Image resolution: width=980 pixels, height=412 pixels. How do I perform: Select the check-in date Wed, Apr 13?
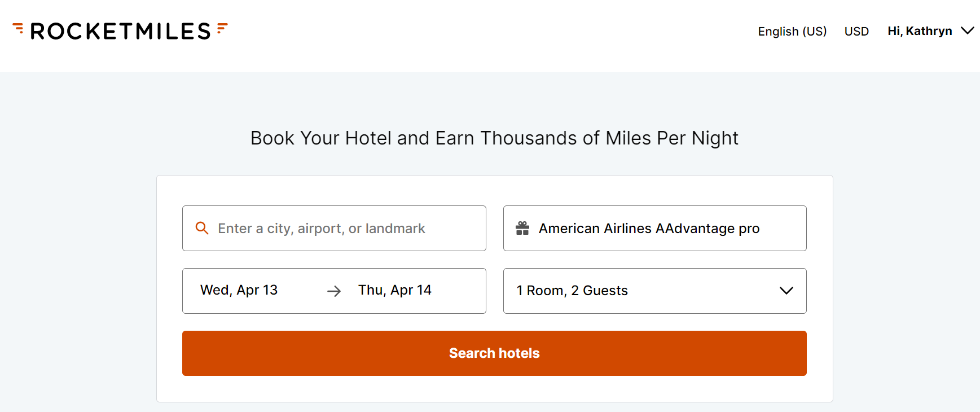(239, 290)
